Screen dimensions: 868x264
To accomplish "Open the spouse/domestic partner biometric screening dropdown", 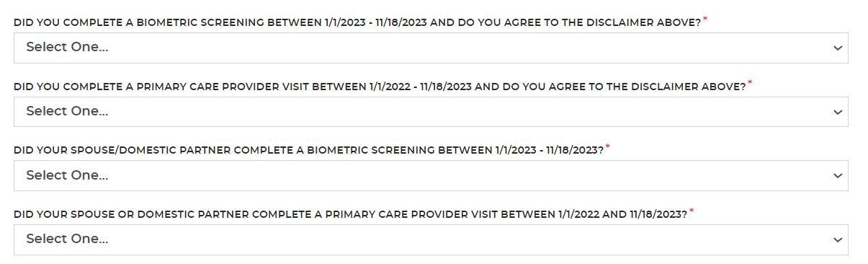I will pyautogui.click(x=431, y=175).
